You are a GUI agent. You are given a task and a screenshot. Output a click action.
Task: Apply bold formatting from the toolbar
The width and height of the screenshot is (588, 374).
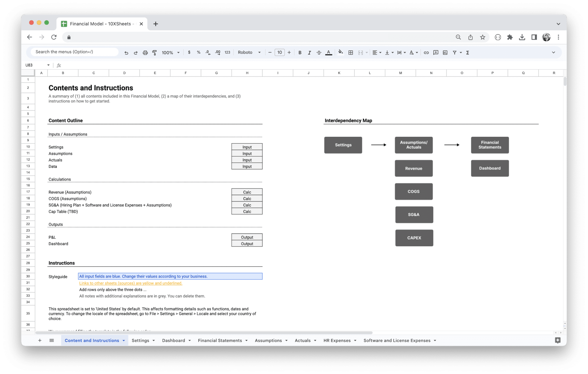[300, 52]
